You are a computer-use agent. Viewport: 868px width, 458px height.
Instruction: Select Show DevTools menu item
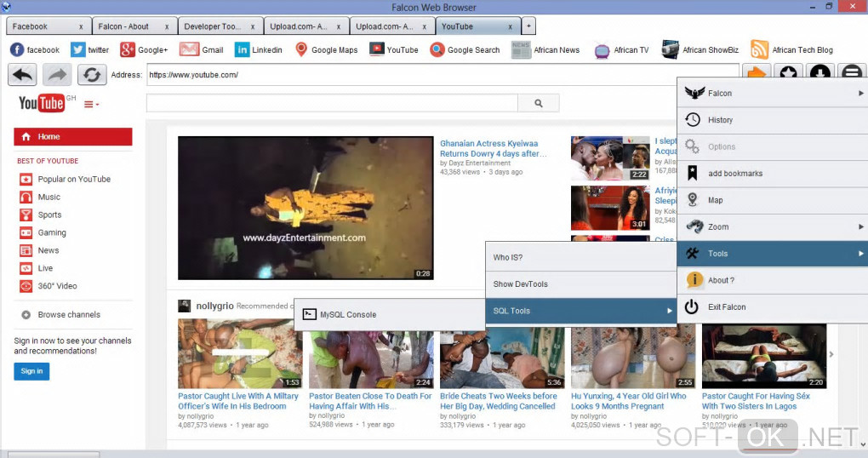(x=580, y=284)
